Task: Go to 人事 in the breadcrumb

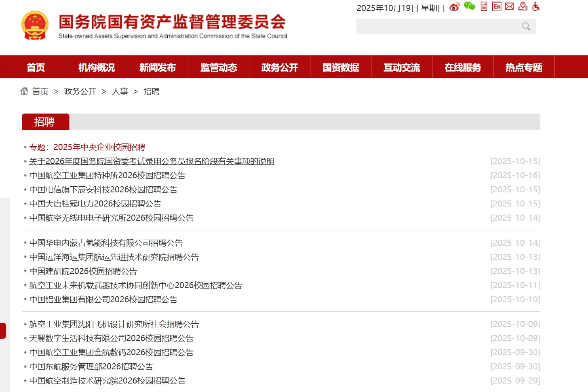Action: point(120,91)
